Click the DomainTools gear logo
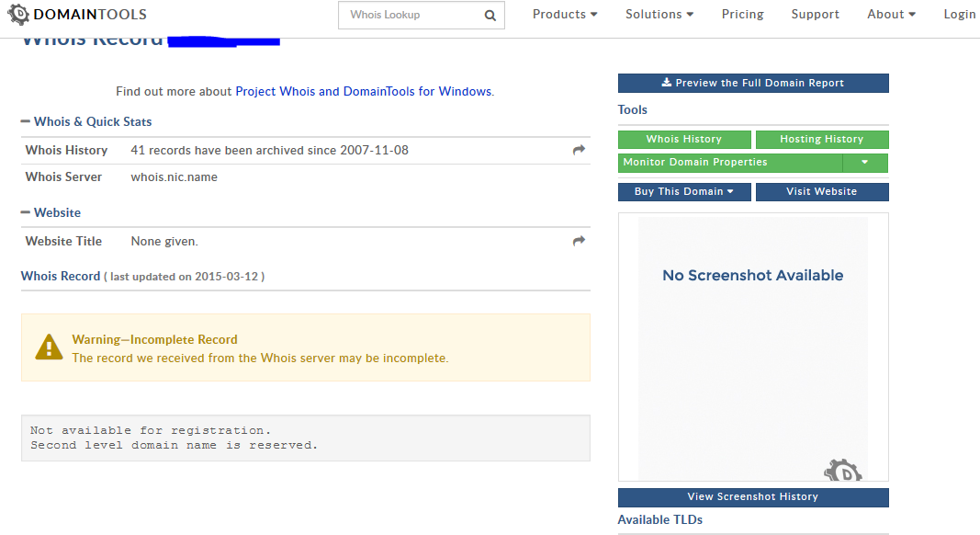Viewport: 980px width, 535px height. click(18, 15)
